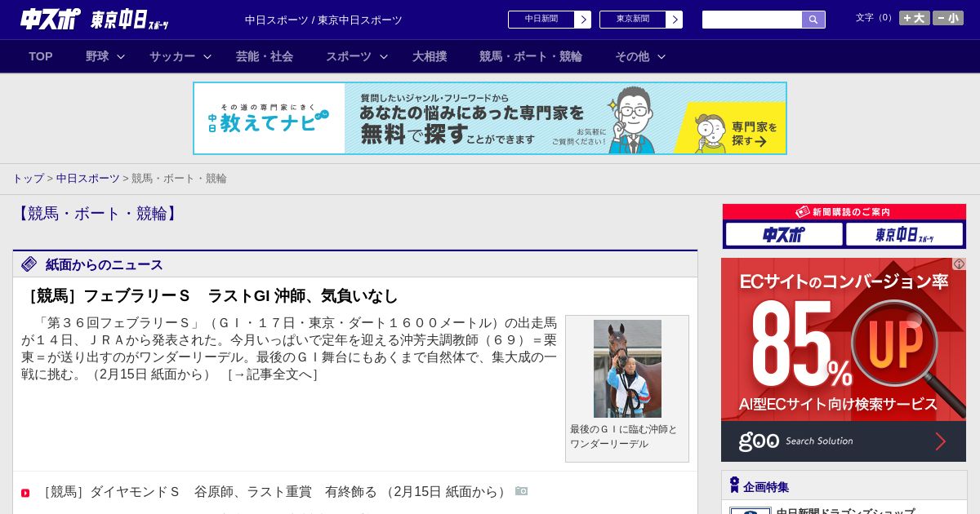Click the 企画特集 ribbon icon
Viewport: 980px width, 514px height.
pyautogui.click(x=734, y=485)
